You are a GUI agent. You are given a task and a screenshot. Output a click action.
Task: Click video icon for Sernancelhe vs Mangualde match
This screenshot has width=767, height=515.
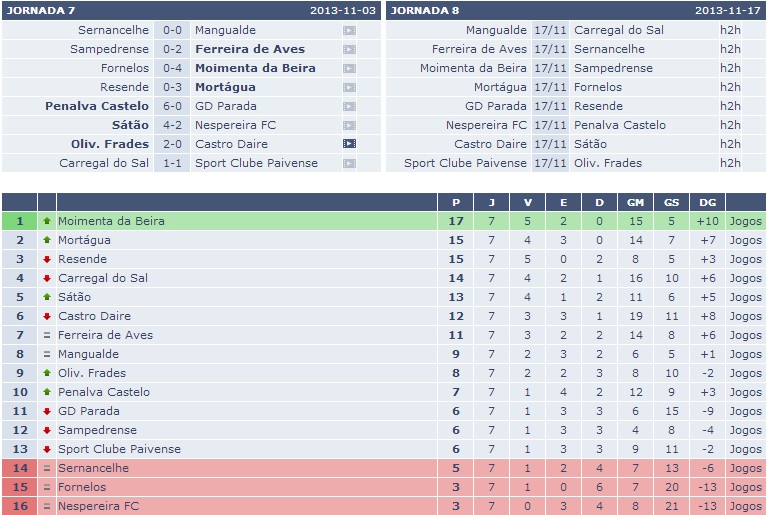point(349,30)
